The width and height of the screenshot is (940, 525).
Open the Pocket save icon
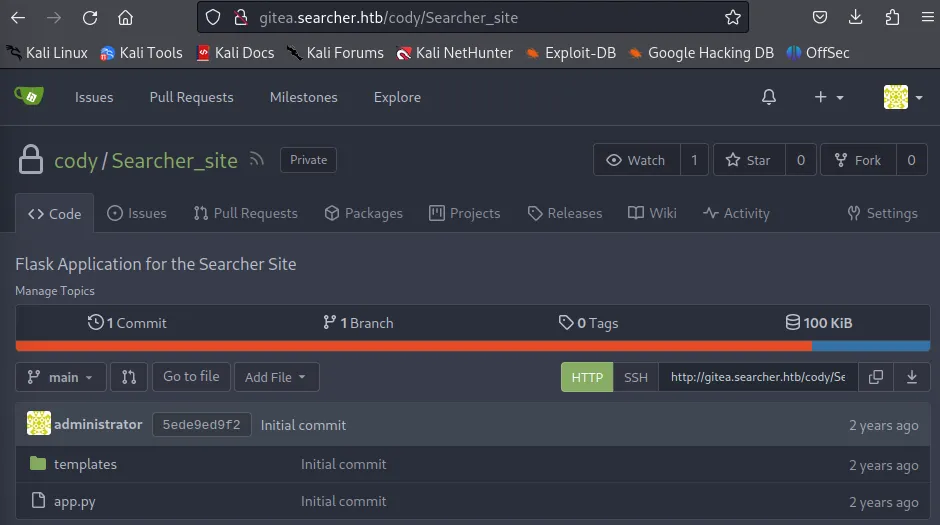tap(820, 17)
